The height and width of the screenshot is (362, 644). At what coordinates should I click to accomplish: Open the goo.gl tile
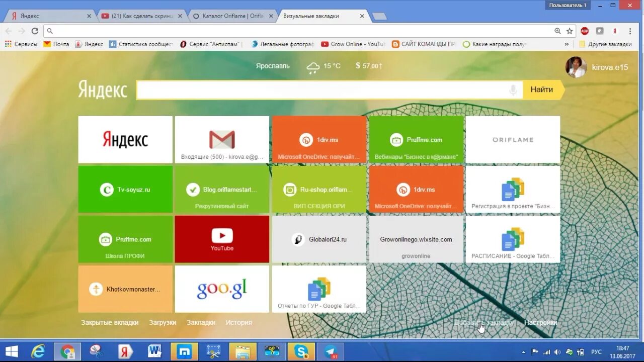click(222, 289)
